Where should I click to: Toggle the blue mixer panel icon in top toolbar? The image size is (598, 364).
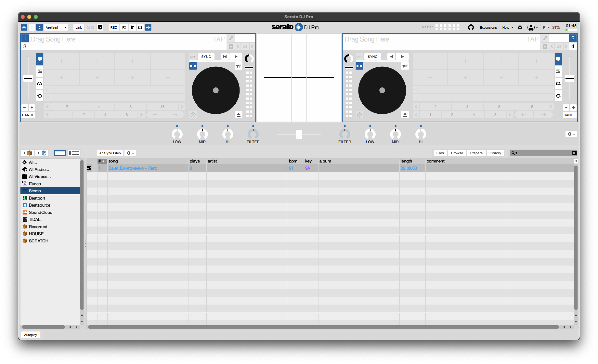click(148, 27)
